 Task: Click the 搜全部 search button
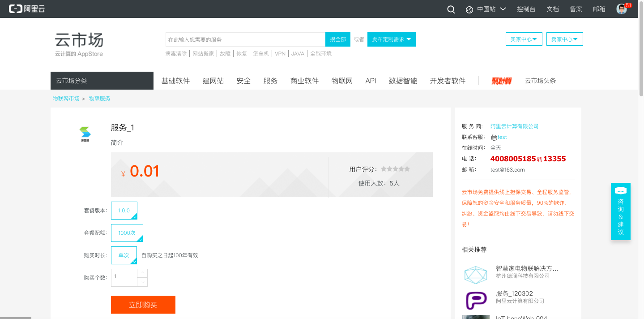tap(338, 39)
